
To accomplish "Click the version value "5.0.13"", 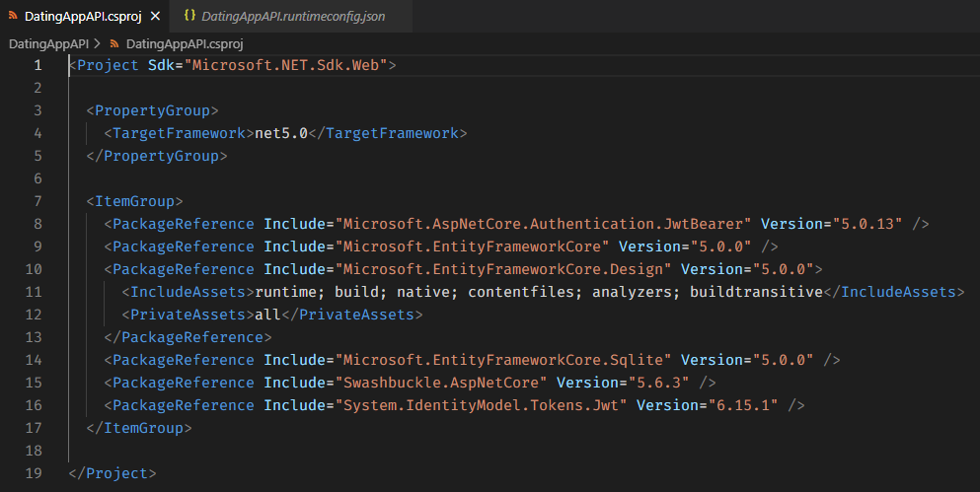I will 867,224.
